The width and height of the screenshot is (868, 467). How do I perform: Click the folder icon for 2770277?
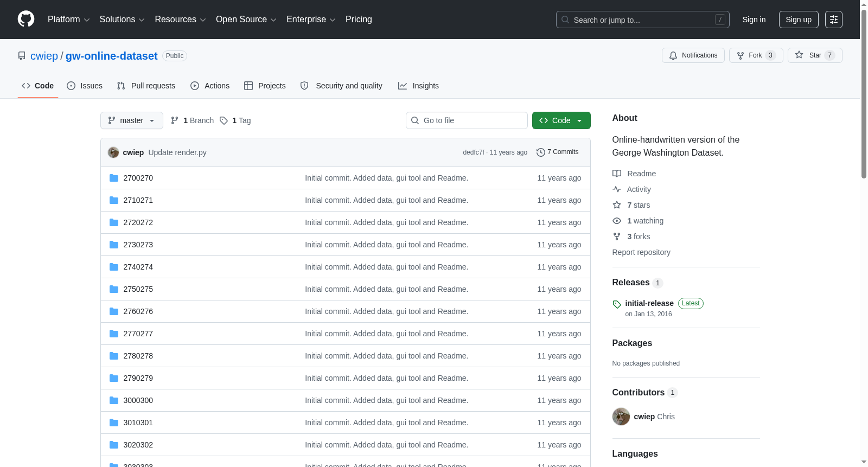tap(114, 334)
